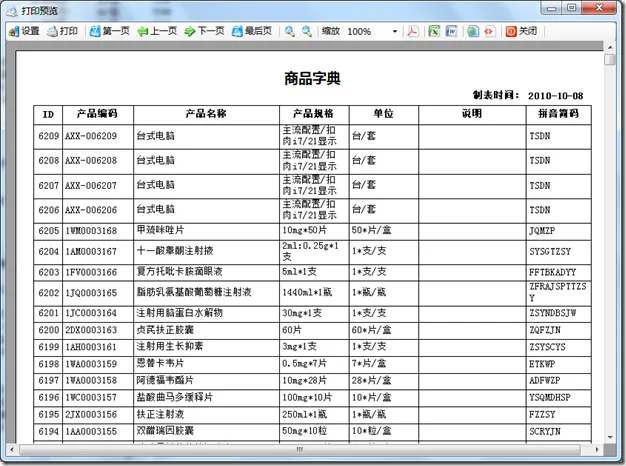Viewport: 626px width, 466px height.
Task: Click pinyin code SYSGTZSY
Action: tap(550, 252)
